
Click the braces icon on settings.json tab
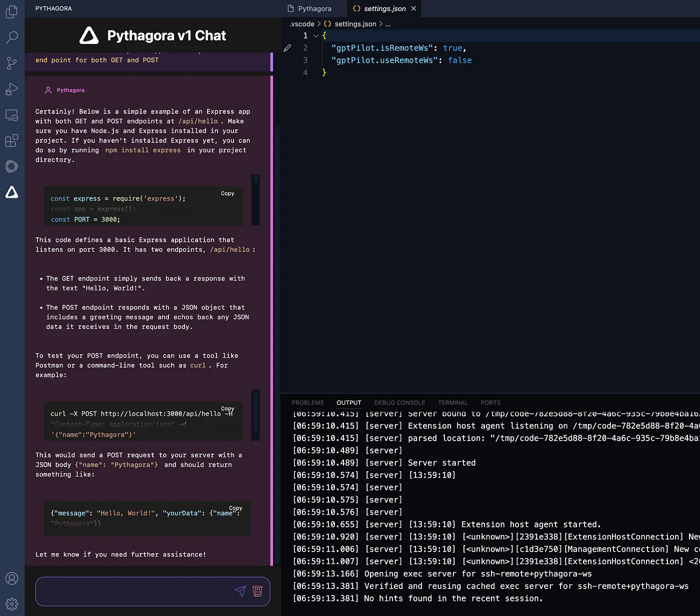356,8
